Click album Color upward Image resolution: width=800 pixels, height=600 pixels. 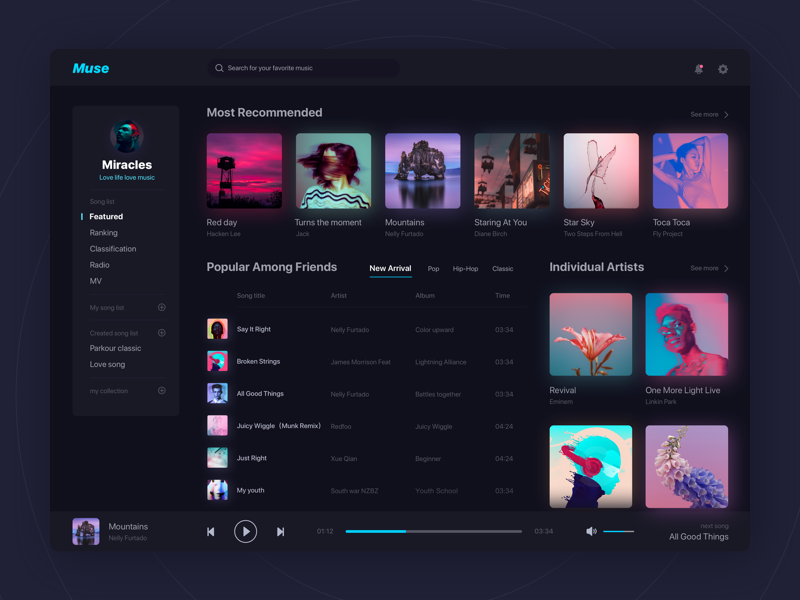point(434,330)
